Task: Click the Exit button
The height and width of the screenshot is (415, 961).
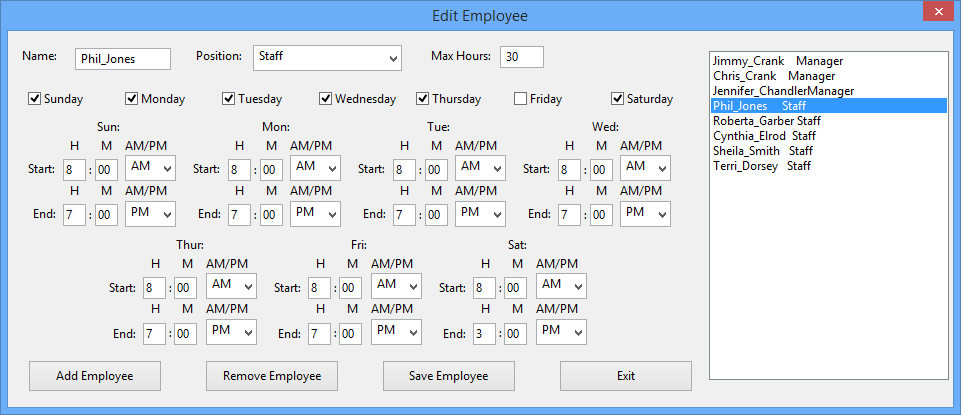Action: [x=626, y=376]
